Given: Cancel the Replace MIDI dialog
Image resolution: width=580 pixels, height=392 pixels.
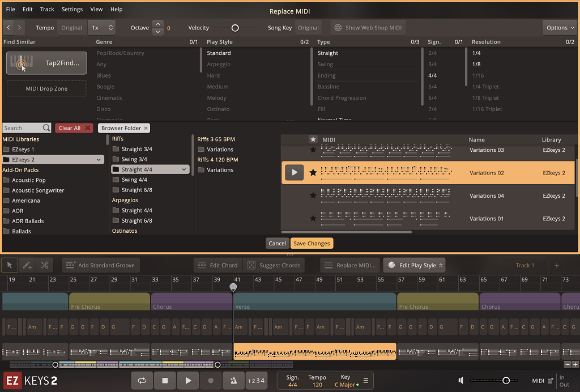Looking at the screenshot, I should (277, 244).
